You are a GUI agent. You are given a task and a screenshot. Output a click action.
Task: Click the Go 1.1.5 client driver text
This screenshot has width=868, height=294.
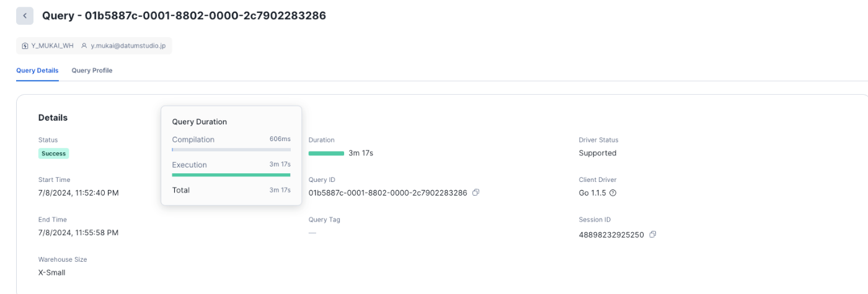point(593,192)
